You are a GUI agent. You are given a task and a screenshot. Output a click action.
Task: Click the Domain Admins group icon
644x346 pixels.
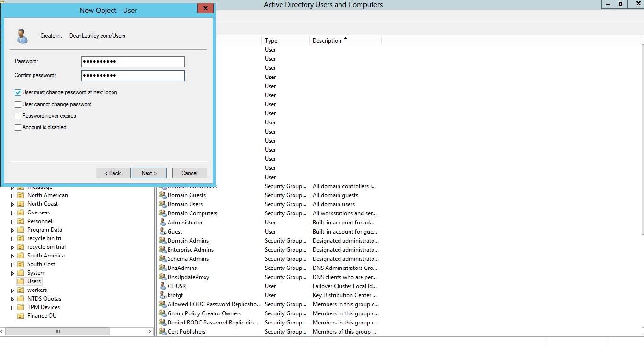(162, 241)
